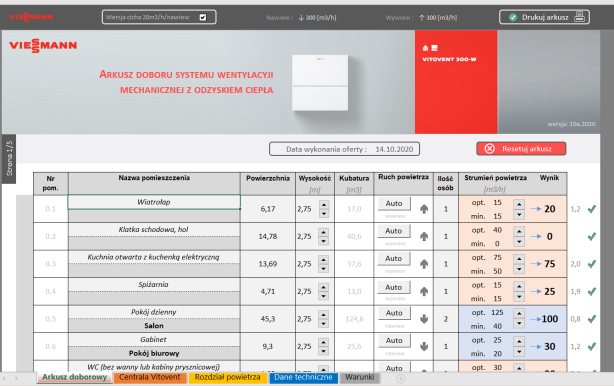614x386 pixels.
Task: Open the Warunki tab
Action: [x=359, y=377]
